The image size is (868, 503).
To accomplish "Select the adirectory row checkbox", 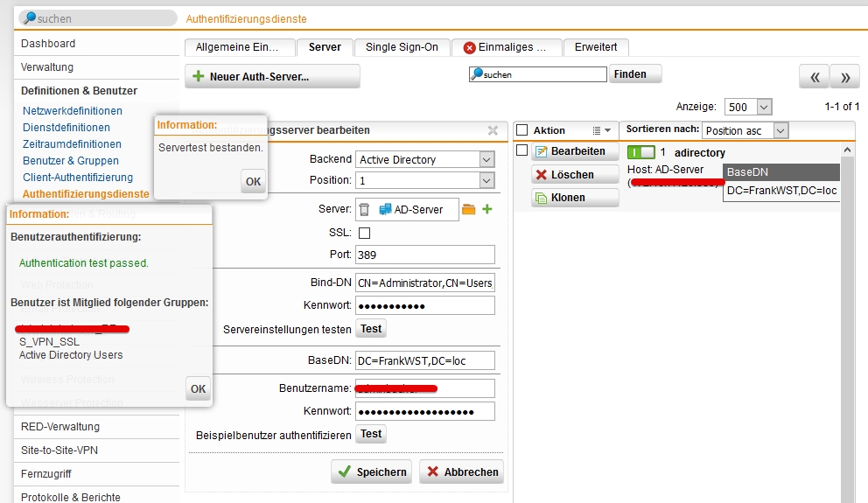I will [x=522, y=150].
